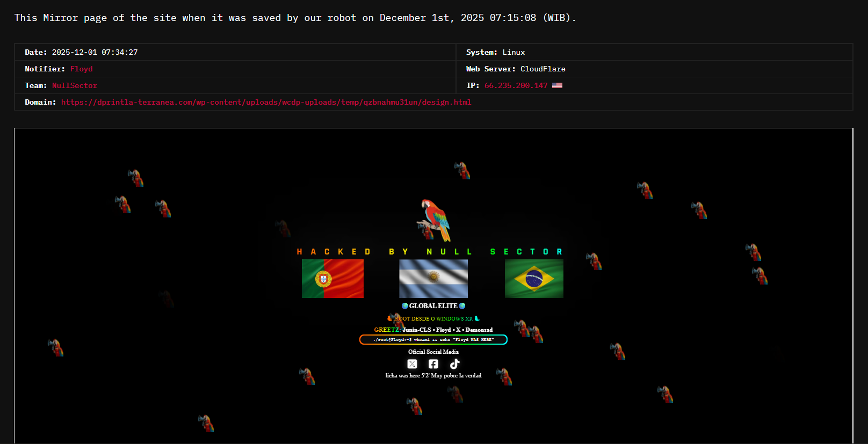The image size is (868, 444).
Task: Click the Oficial Social Media label
Action: (x=433, y=352)
